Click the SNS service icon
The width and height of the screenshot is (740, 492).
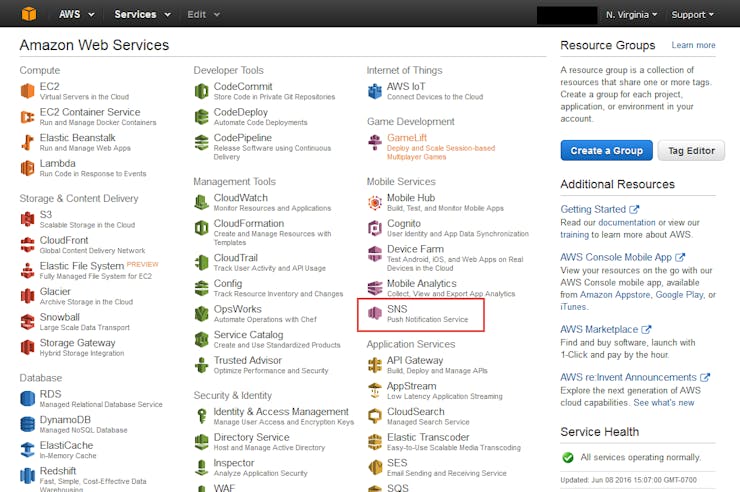375,313
